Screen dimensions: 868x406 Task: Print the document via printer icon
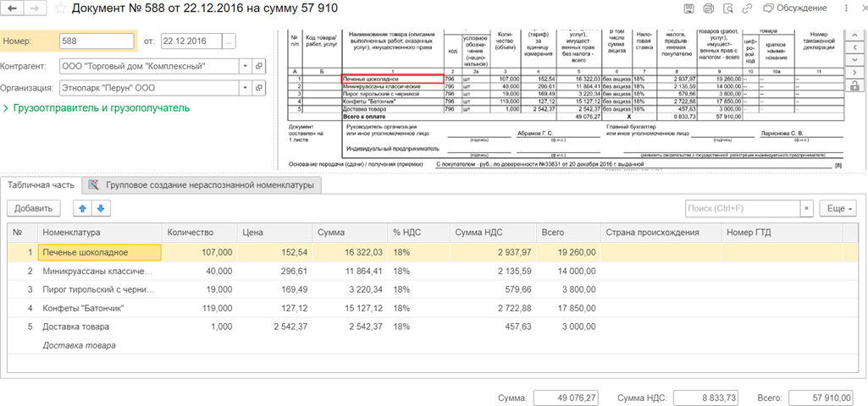(x=708, y=8)
